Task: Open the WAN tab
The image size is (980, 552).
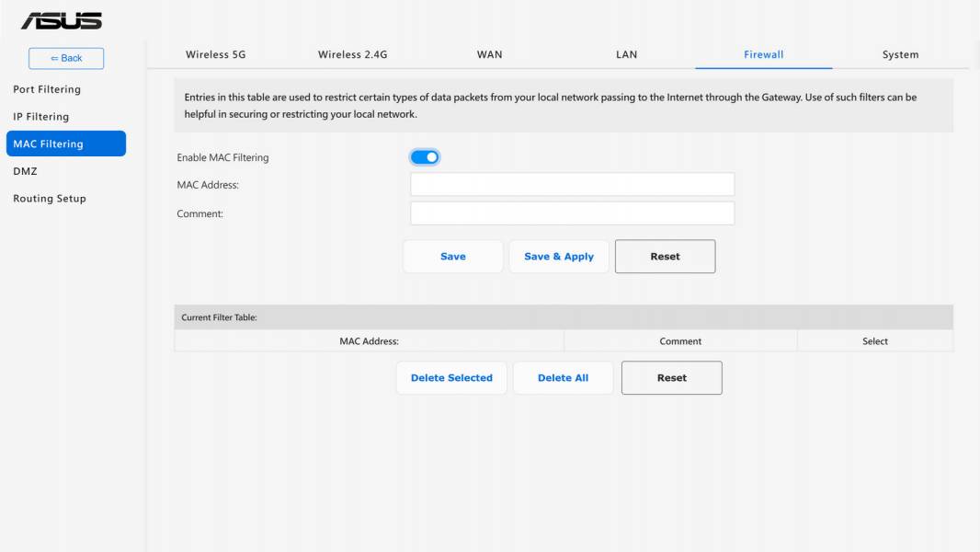Action: coord(489,54)
